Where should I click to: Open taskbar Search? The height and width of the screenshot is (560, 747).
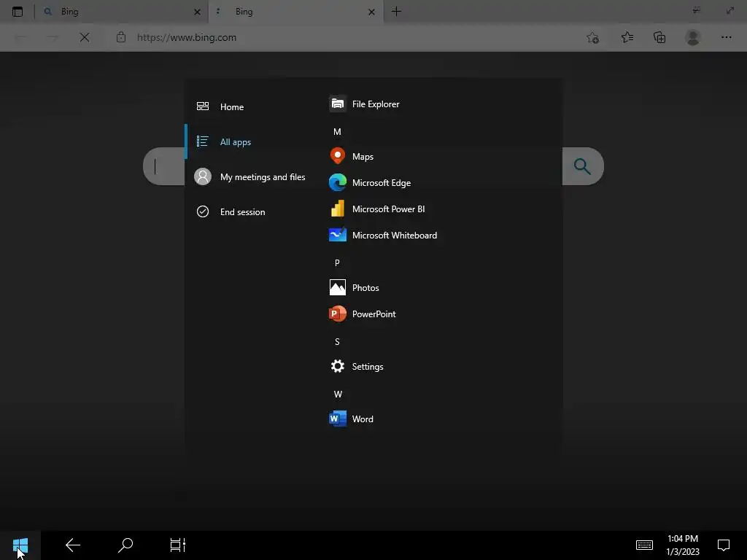tap(125, 545)
